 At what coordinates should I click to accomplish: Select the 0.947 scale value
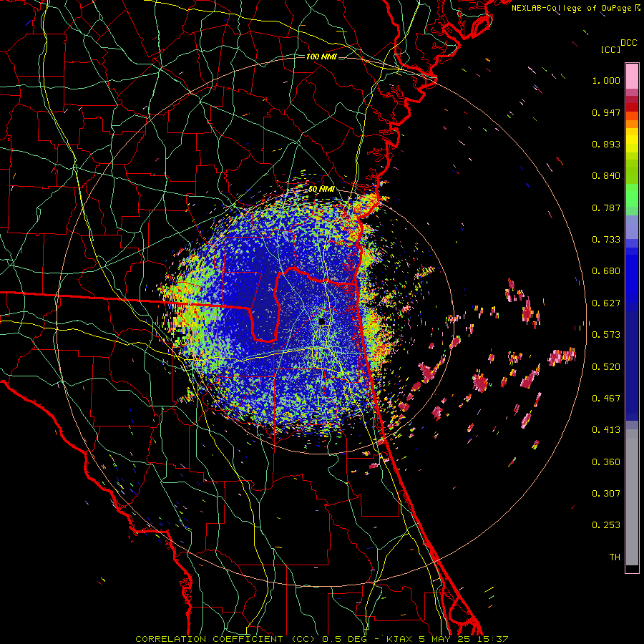(606, 112)
